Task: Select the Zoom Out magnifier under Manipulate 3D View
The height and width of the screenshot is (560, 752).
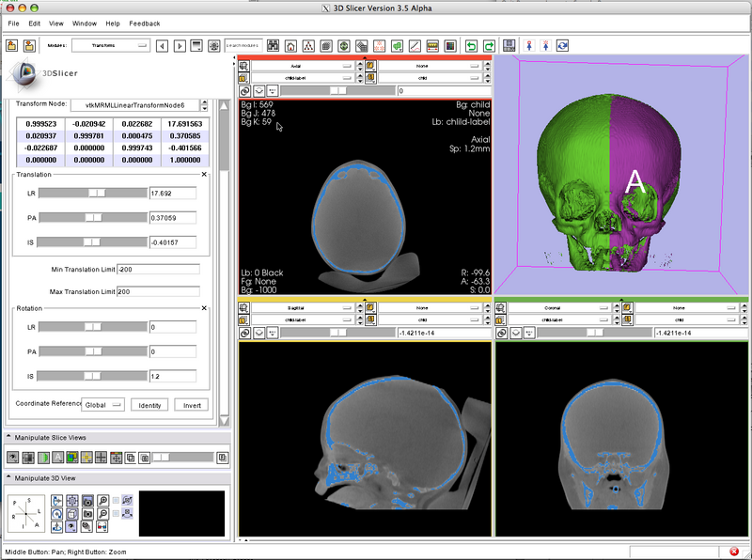Action: (x=102, y=514)
